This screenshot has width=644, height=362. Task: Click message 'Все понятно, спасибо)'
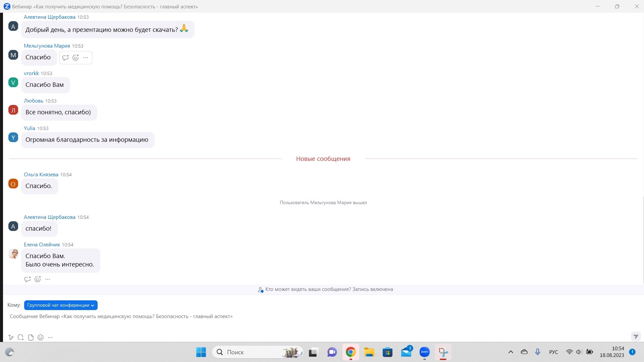tap(59, 113)
